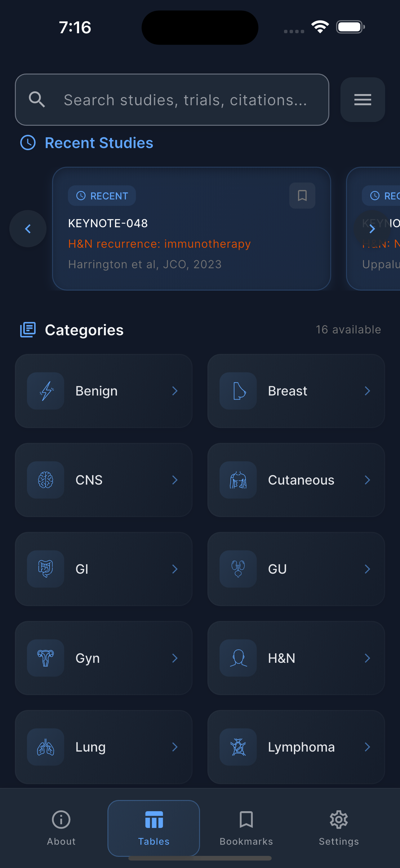
Task: Click the GI intestine icon
Action: coord(45,569)
